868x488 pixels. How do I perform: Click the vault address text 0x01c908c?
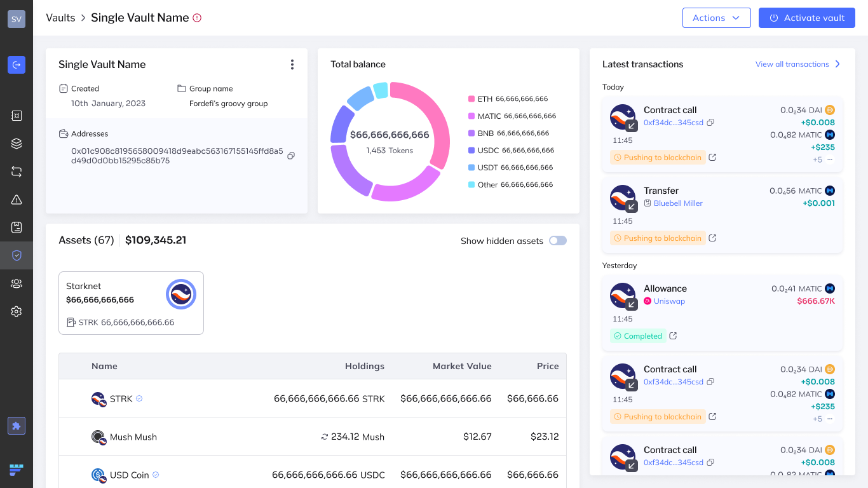[177, 156]
